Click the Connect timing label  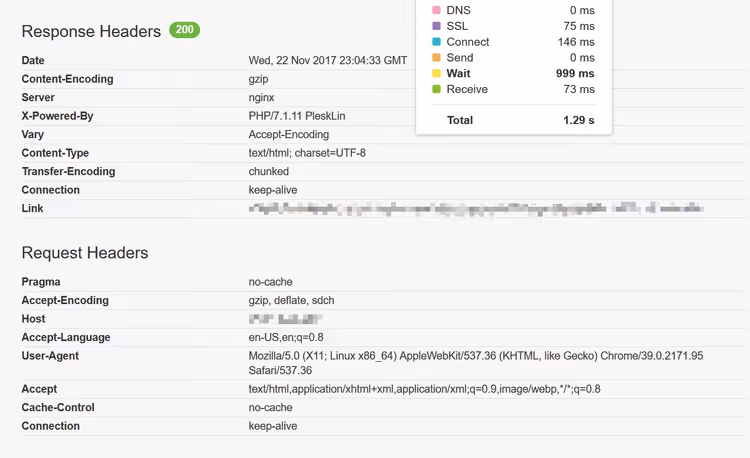pos(468,42)
